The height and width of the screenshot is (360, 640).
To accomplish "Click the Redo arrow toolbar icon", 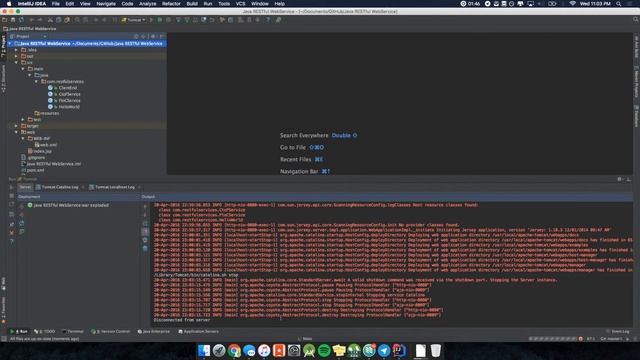I will tap(40, 20).
